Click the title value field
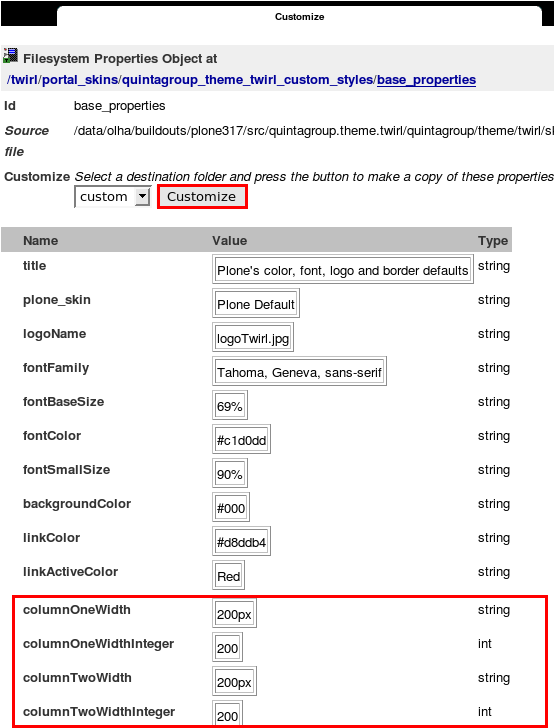Image resolution: width=554 pixels, height=728 pixels. tap(343, 269)
